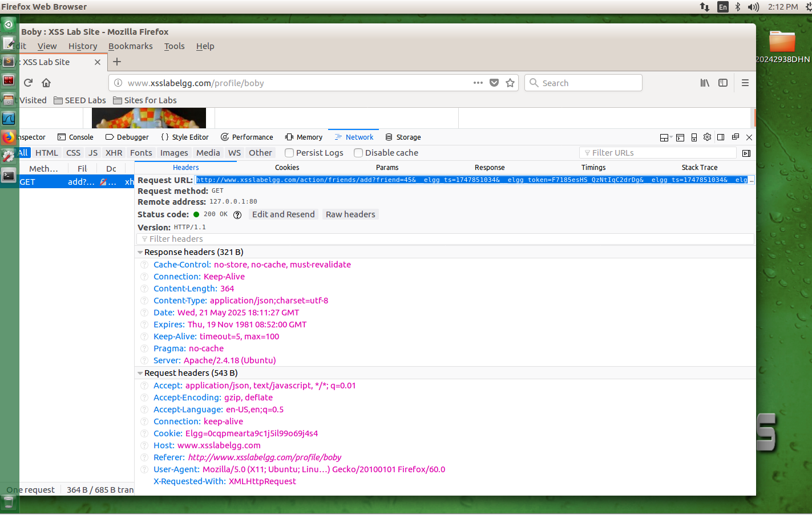Toggle Responsive Design Mode icon
This screenshot has height=515, width=812.
694,137
